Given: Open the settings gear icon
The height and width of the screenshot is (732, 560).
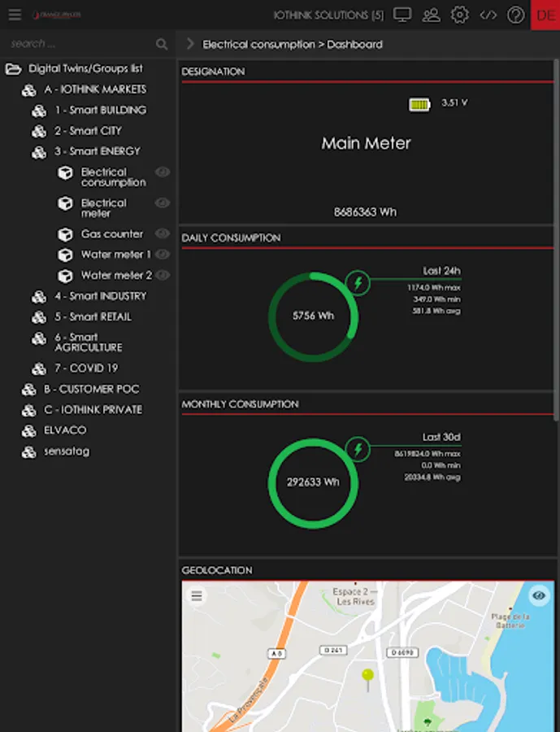Looking at the screenshot, I should click(x=460, y=15).
